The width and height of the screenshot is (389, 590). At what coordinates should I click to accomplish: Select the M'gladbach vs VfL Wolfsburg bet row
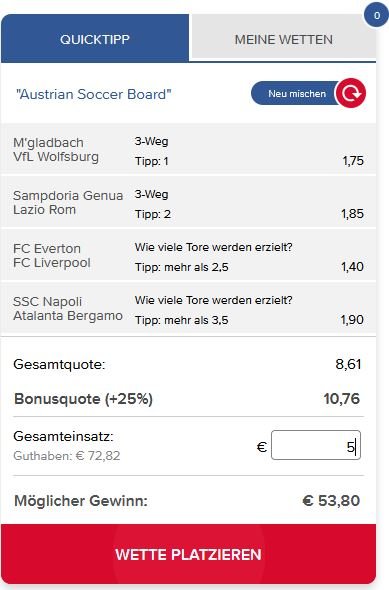coord(188,150)
